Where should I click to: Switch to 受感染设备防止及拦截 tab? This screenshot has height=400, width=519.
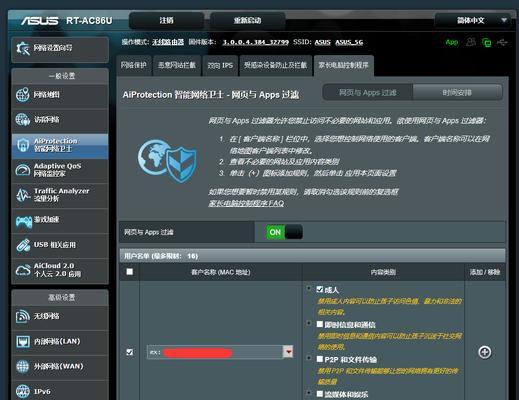point(275,65)
